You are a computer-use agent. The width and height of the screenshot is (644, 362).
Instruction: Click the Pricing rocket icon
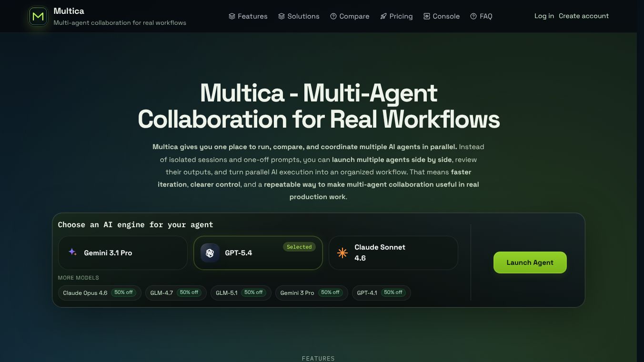383,16
